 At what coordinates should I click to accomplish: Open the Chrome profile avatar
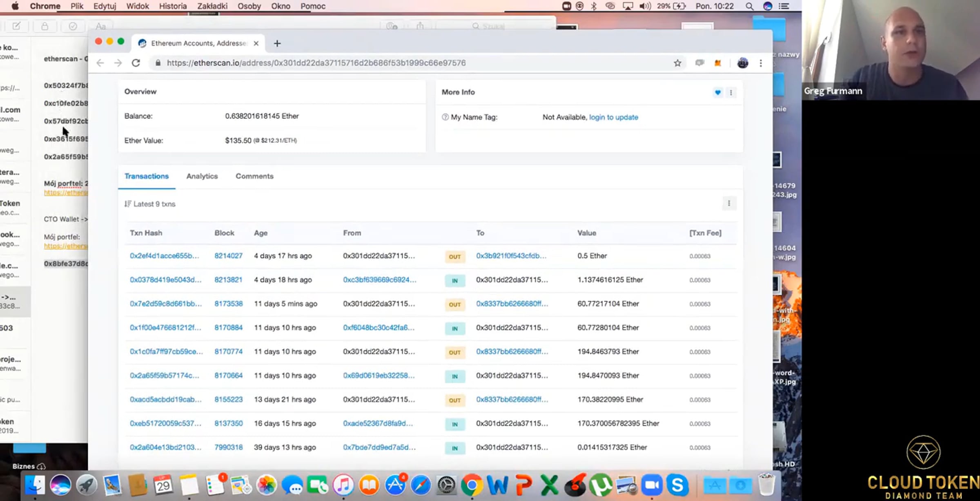point(743,63)
